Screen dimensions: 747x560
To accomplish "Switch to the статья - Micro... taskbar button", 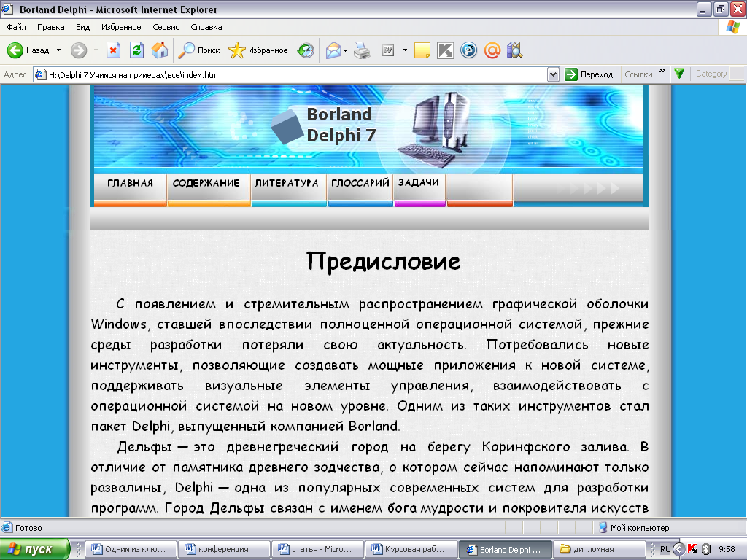I will click(x=317, y=549).
